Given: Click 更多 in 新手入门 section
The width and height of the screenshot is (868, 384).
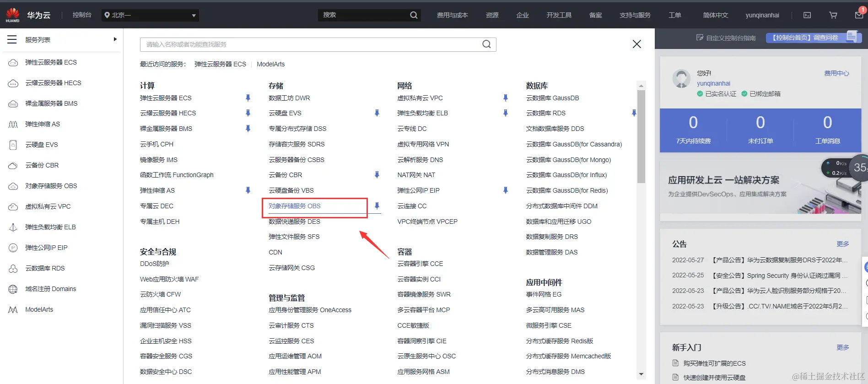Looking at the screenshot, I should point(843,347).
